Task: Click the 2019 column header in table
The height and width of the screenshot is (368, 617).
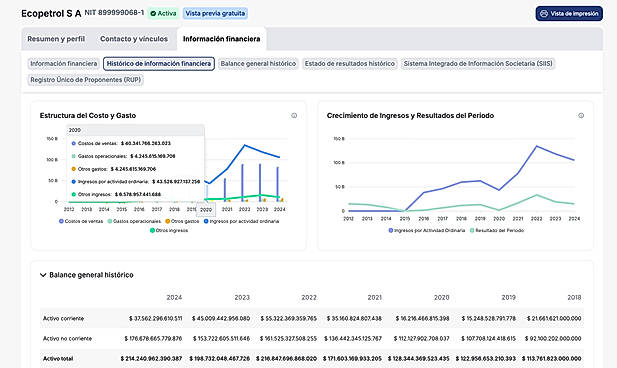Action: (x=508, y=298)
